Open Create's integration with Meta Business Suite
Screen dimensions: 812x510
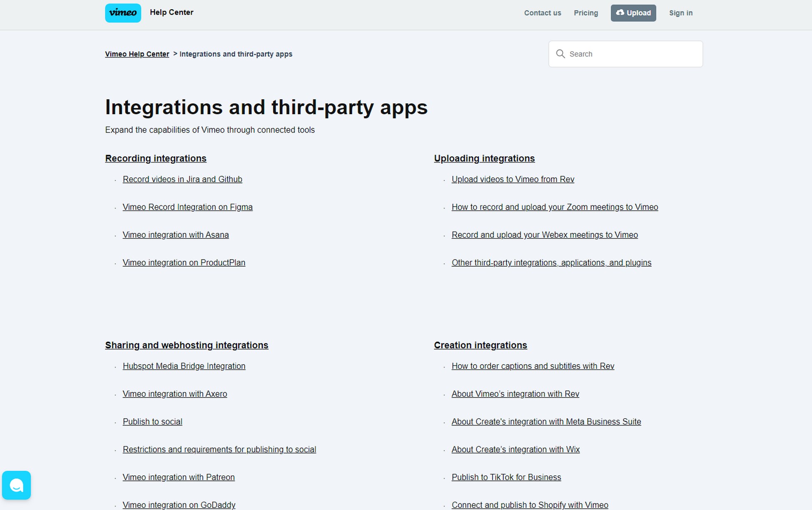[x=546, y=422]
